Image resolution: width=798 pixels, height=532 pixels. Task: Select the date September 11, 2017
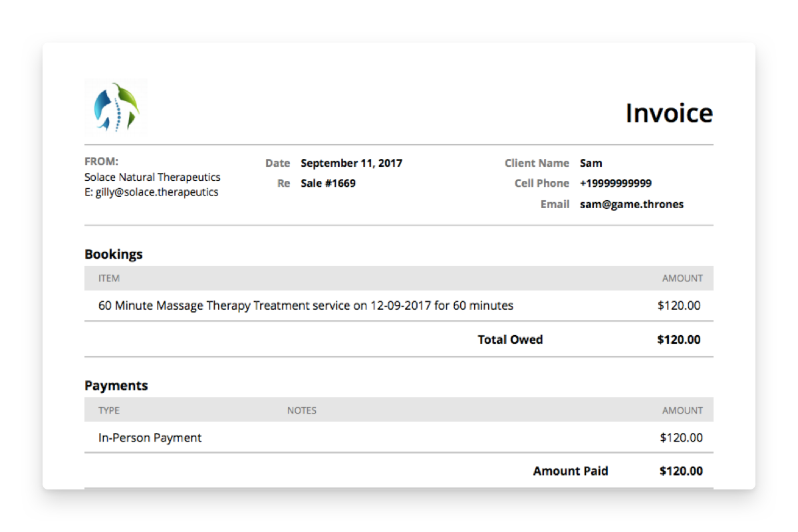click(x=351, y=163)
